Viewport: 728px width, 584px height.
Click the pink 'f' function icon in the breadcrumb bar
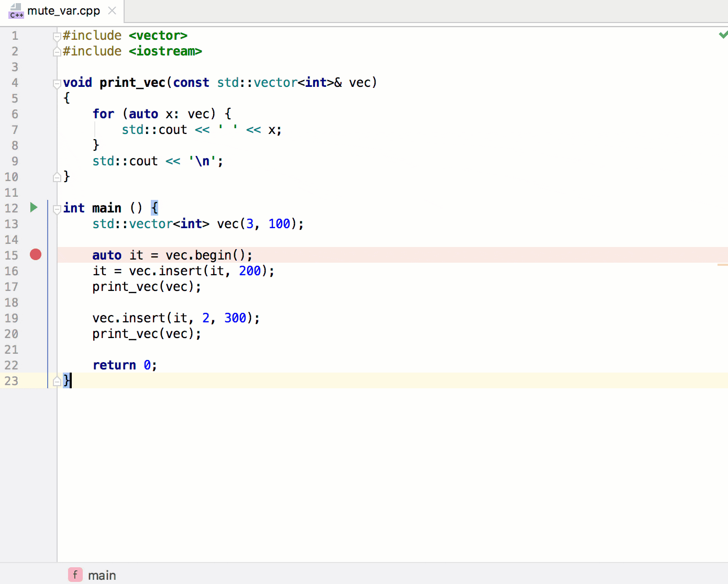click(75, 575)
